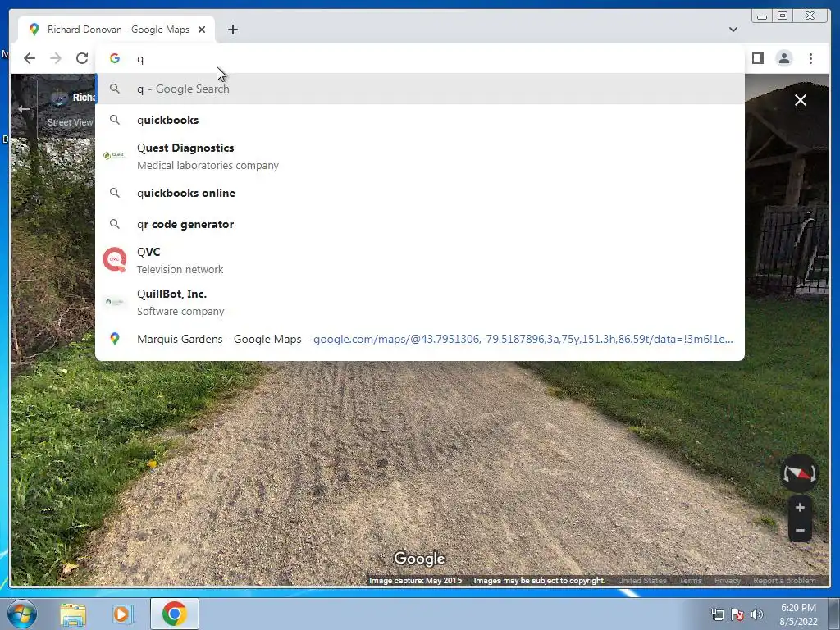Screen dimensions: 840x630
Task: Open the Terms link in the footer
Action: pyautogui.click(x=690, y=580)
